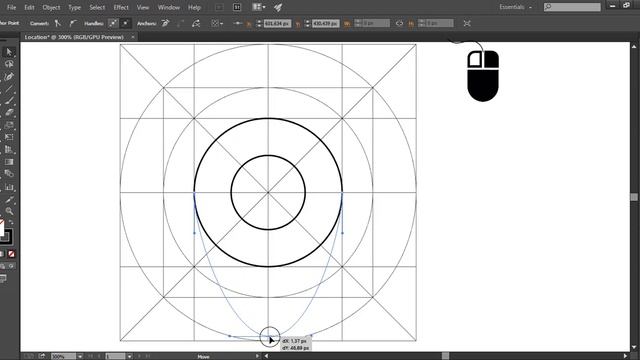Open the Change Screen Mode button

tap(3, 279)
